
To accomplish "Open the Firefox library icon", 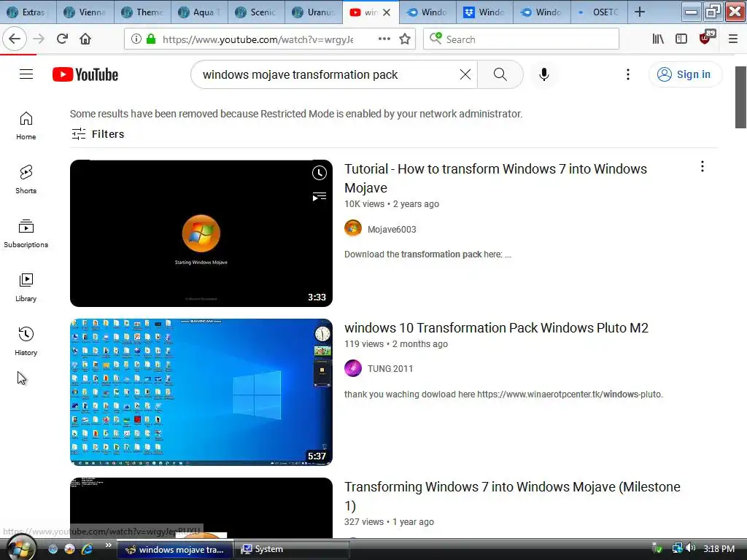I will [659, 39].
